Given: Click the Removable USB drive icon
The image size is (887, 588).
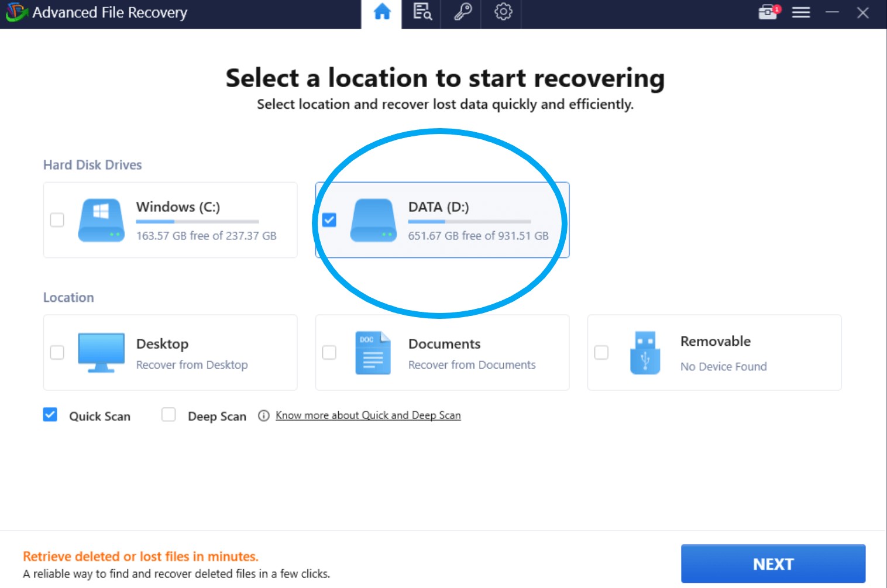Looking at the screenshot, I should coord(645,353).
